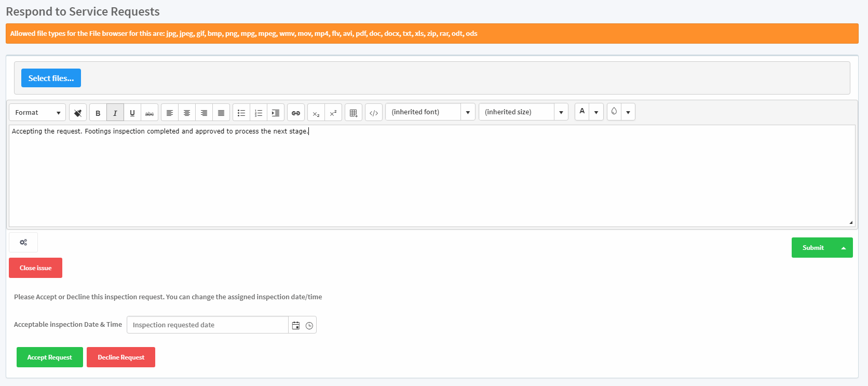Center align the text
This screenshot has width=868, height=386.
[x=187, y=113]
